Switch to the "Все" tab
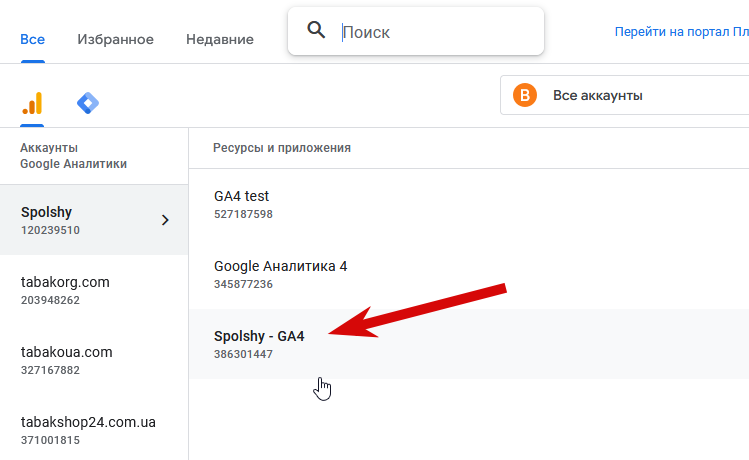Image resolution: width=749 pixels, height=460 pixels. coord(32,39)
